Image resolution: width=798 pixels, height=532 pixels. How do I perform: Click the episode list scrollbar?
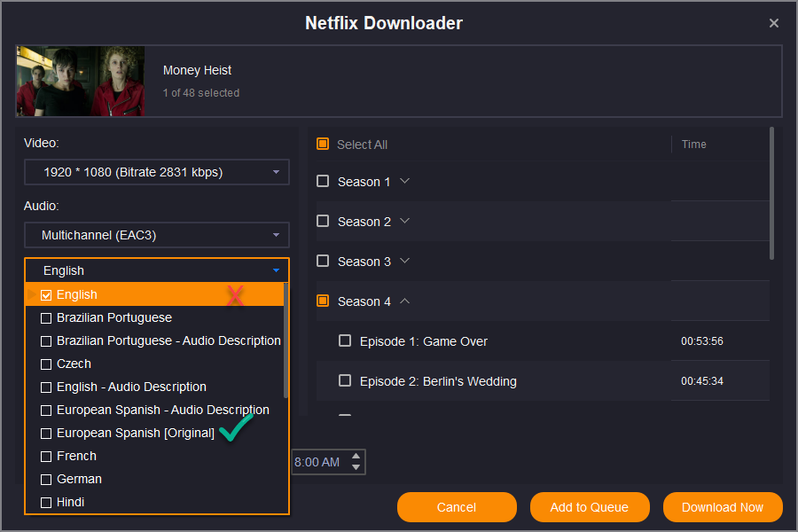(x=771, y=193)
